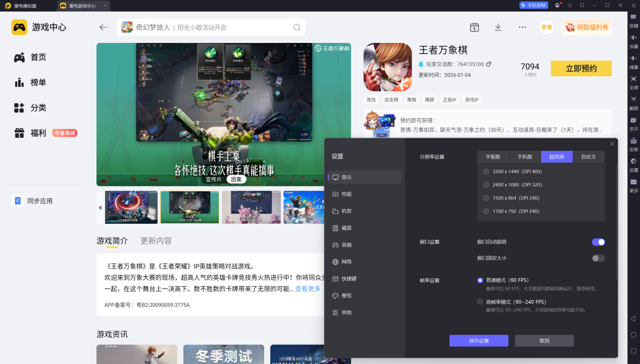The image size is (640, 364).
Task: Click 减量 volume down in right toolbar
Action: tap(633, 62)
